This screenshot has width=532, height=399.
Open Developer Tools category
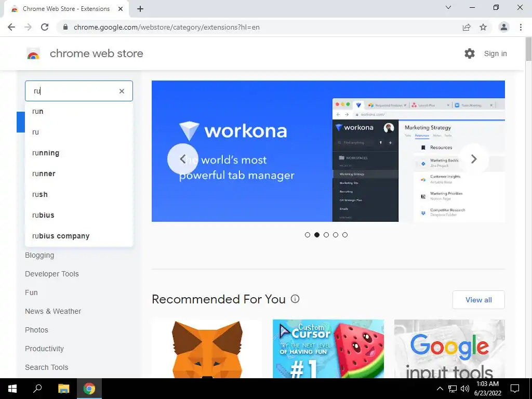(51, 274)
